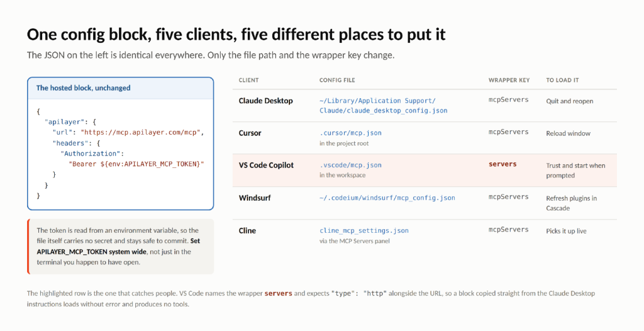Viewport: 644px width, 331px height.
Task: Click the "Authorization" key in the code
Action: [92, 154]
